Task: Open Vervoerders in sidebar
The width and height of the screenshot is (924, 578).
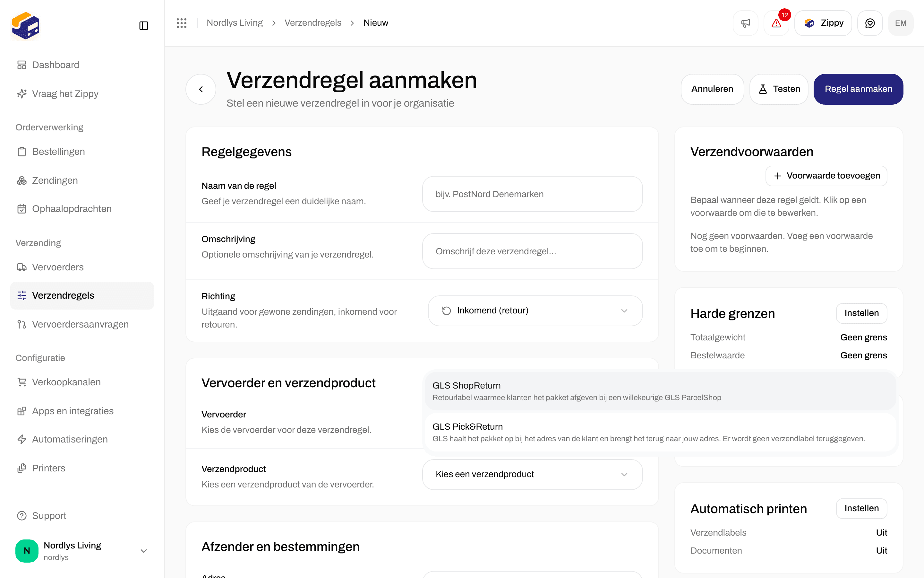Action: point(82,267)
